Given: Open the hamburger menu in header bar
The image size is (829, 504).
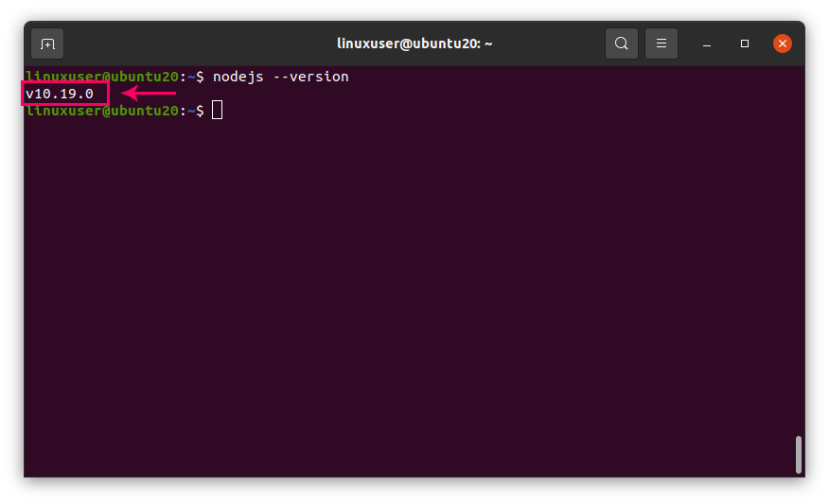Looking at the screenshot, I should point(662,43).
